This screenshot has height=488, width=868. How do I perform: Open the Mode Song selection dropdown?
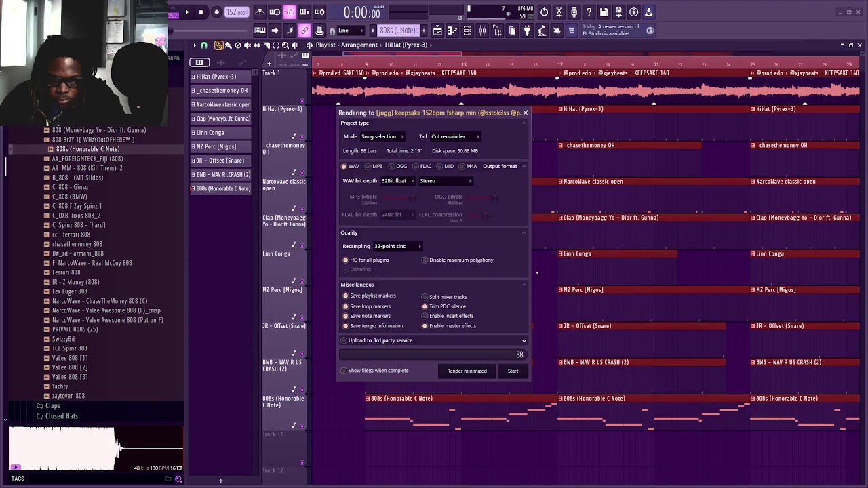pyautogui.click(x=382, y=136)
